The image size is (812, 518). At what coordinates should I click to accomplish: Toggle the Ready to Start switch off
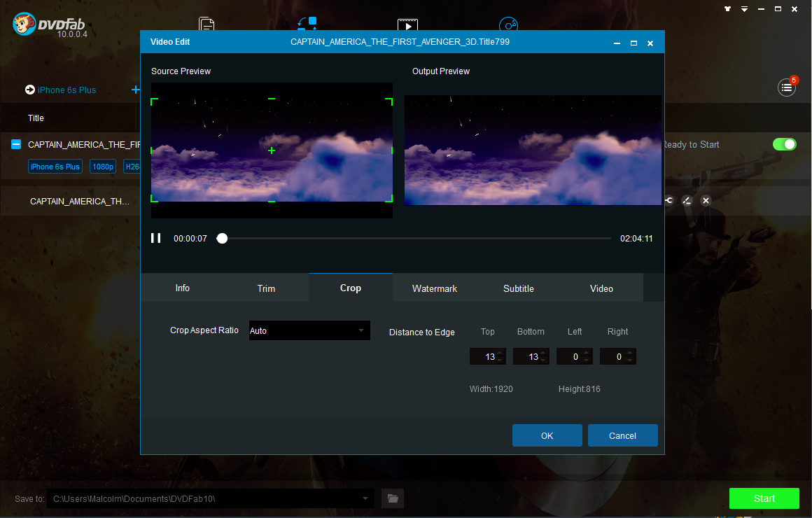click(785, 144)
